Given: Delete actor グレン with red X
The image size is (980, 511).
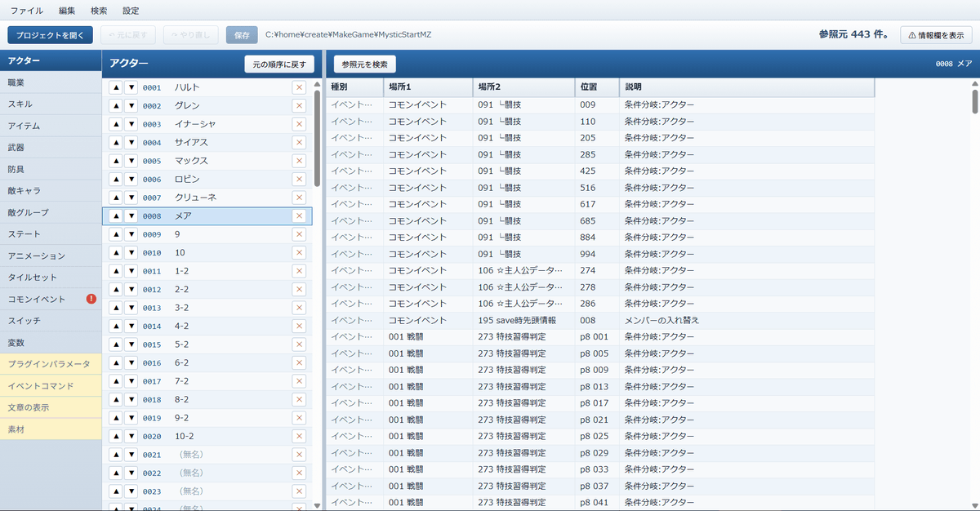Looking at the screenshot, I should click(x=299, y=106).
